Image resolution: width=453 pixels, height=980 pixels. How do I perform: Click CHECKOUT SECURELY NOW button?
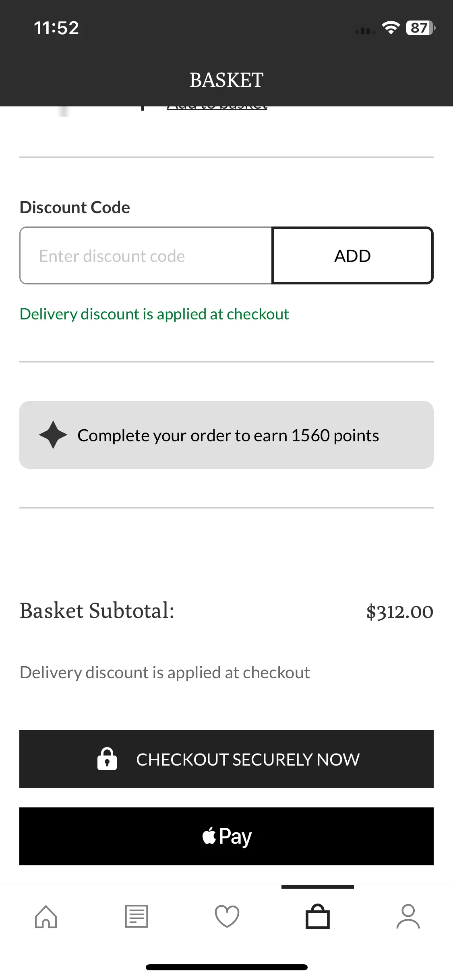226,759
